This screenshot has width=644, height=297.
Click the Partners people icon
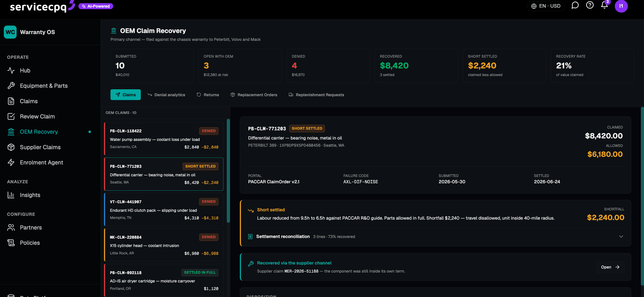[x=11, y=227]
